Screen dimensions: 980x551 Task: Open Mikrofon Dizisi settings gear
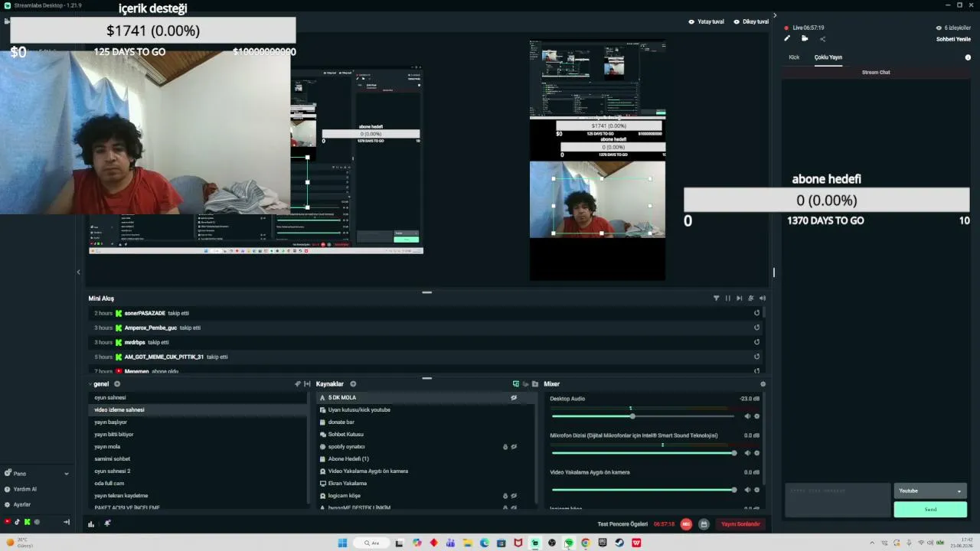757,453
